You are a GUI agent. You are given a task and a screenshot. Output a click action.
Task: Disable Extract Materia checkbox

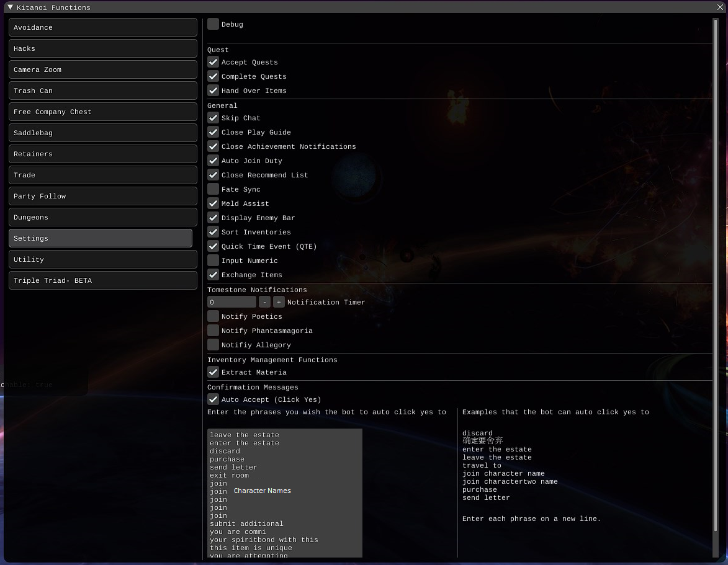[x=213, y=372]
